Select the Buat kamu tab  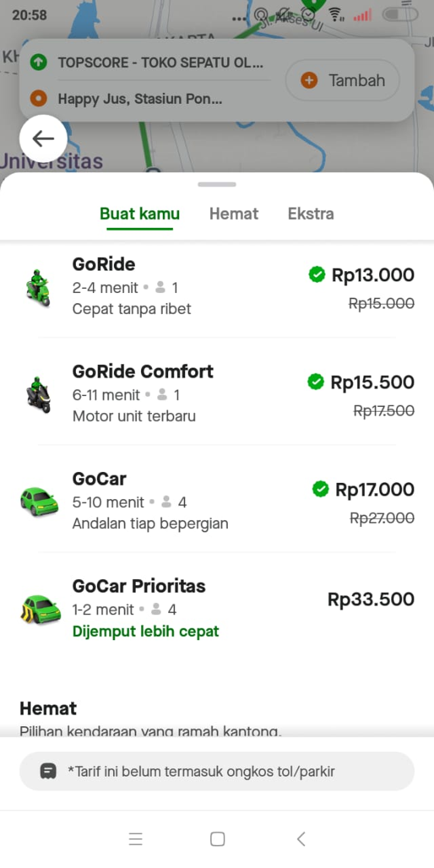(140, 214)
